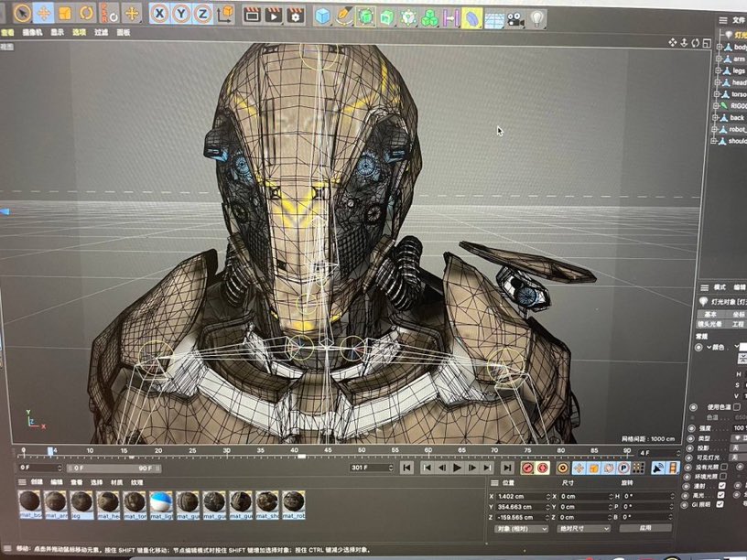747x560 pixels.
Task: Render to Picture Viewer icon
Action: tap(274, 16)
